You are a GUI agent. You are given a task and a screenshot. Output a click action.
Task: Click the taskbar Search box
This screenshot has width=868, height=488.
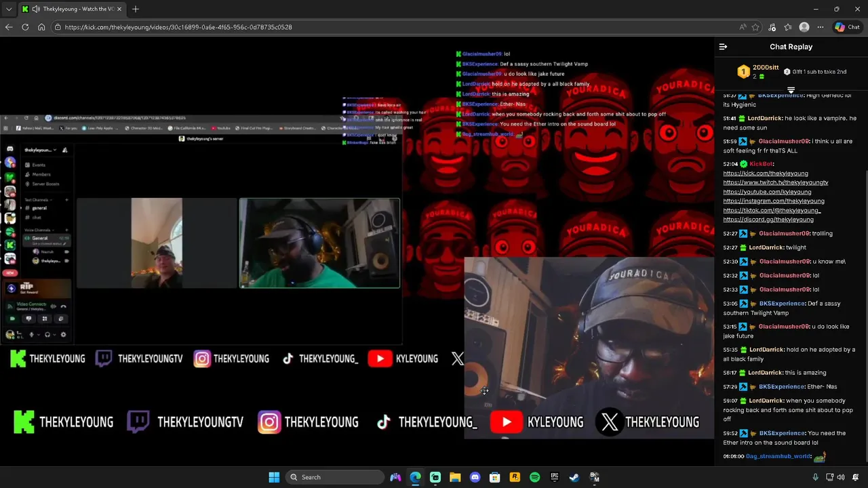tap(334, 477)
